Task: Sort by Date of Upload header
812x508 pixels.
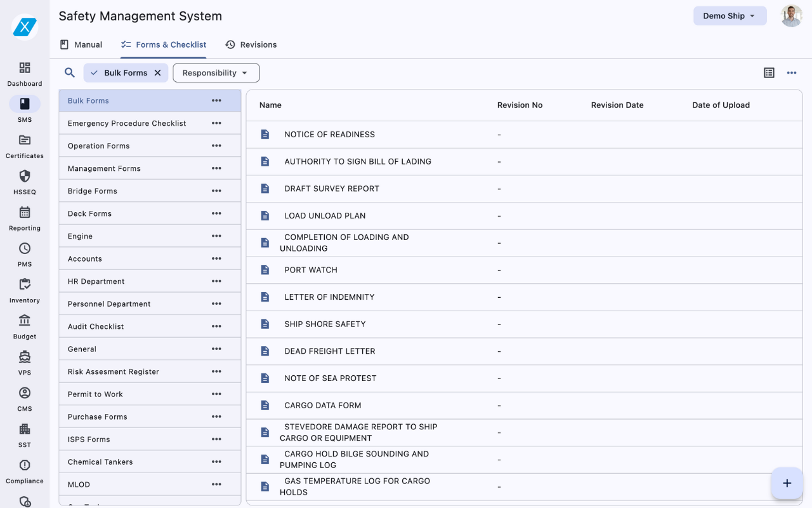Action: (721, 105)
